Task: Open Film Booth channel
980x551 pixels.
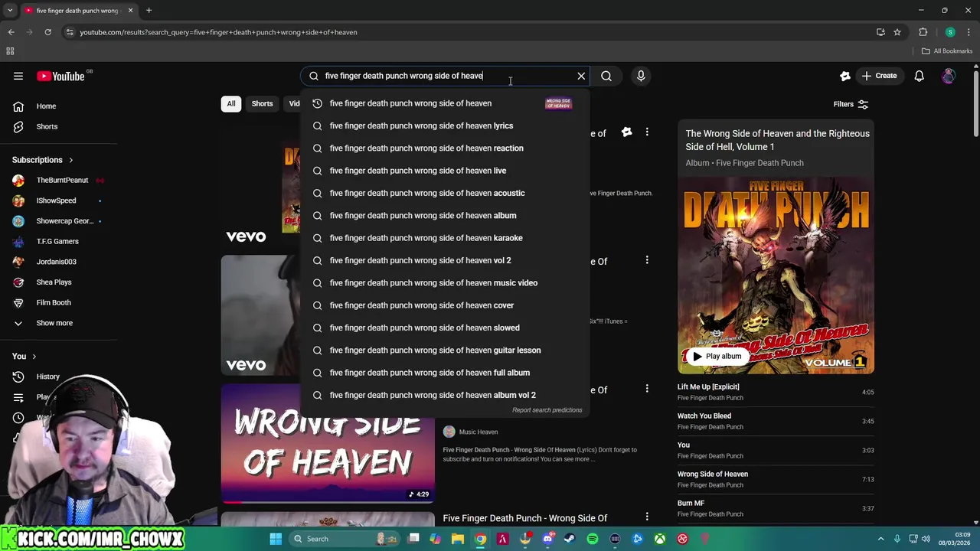Action: (54, 302)
